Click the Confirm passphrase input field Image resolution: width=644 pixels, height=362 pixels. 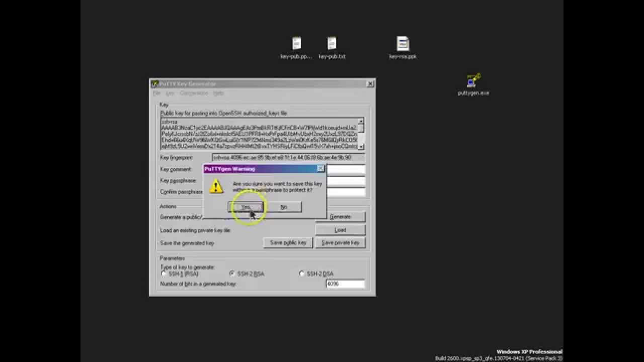click(346, 192)
